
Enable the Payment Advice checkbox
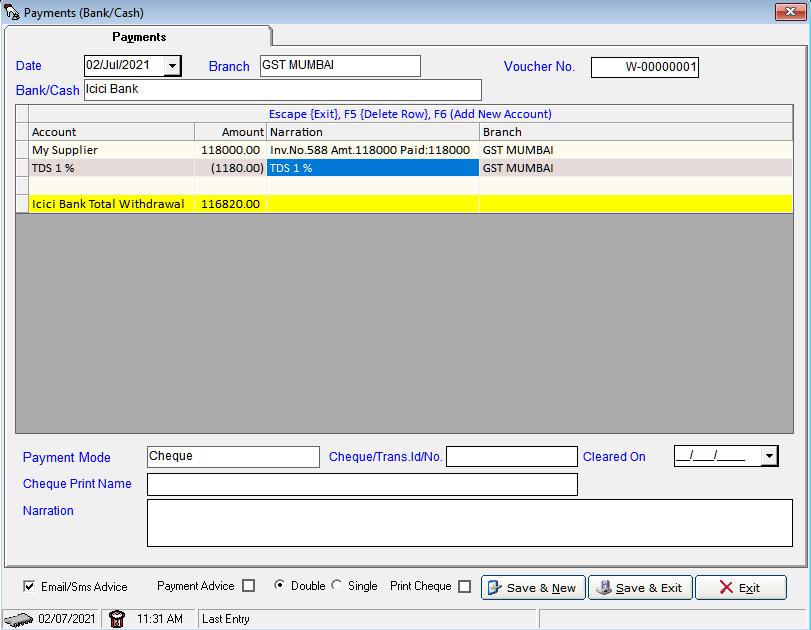click(249, 586)
